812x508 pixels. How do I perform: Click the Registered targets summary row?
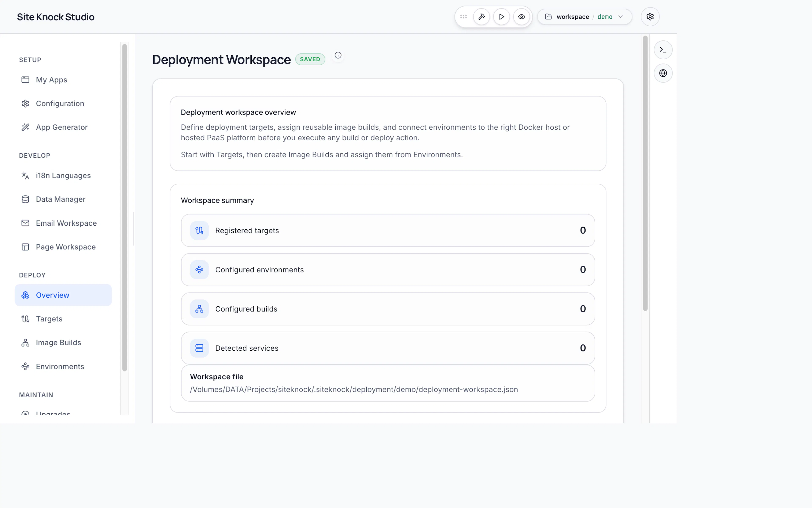coord(388,231)
